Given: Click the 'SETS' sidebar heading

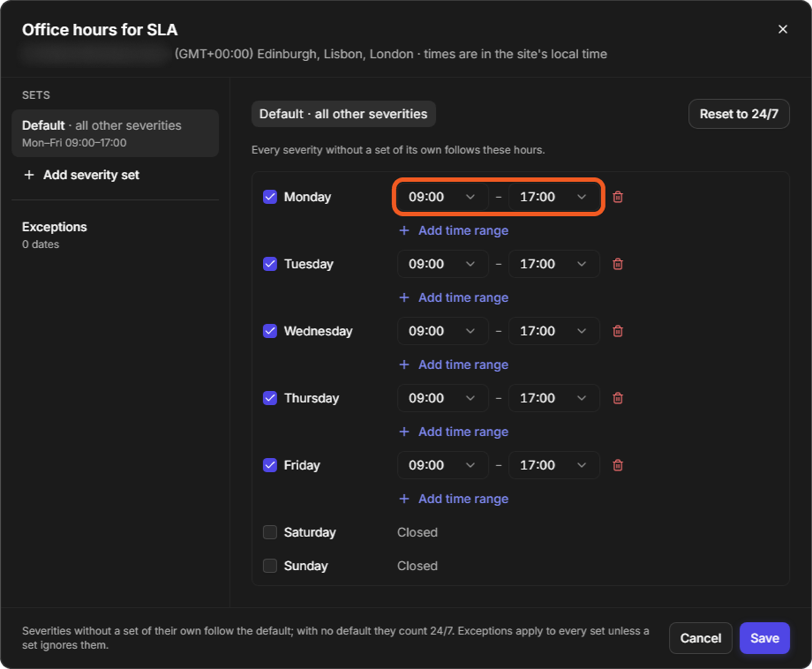Looking at the screenshot, I should pyautogui.click(x=36, y=95).
